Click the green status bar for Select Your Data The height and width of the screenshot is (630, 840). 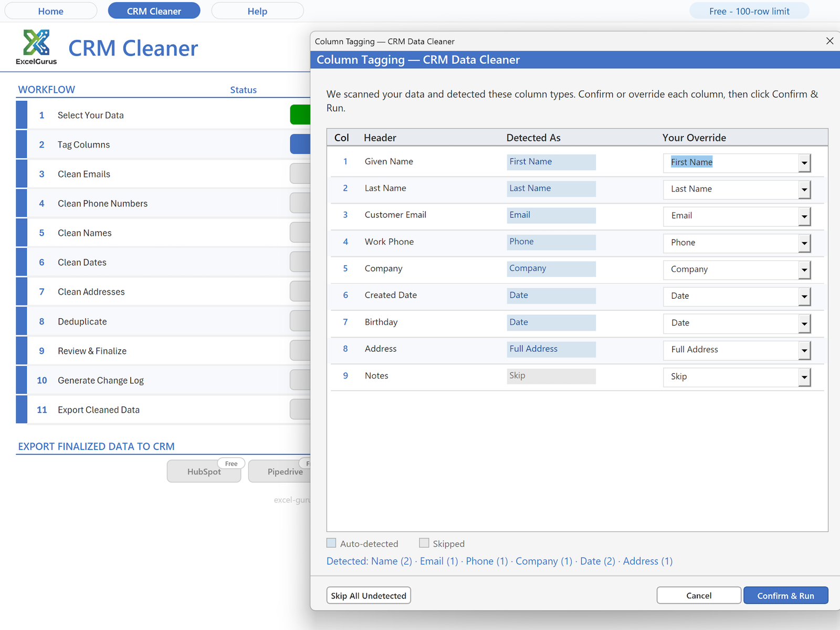pos(300,115)
